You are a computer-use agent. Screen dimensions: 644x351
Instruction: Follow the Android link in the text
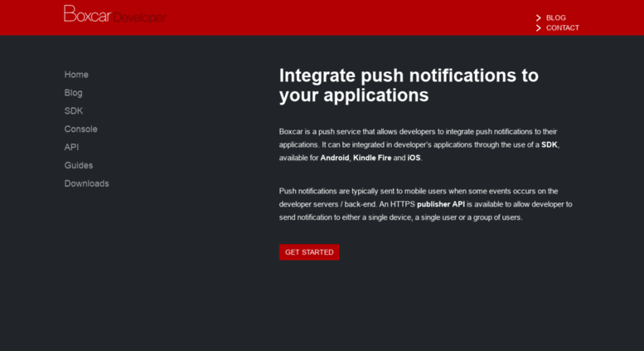334,158
